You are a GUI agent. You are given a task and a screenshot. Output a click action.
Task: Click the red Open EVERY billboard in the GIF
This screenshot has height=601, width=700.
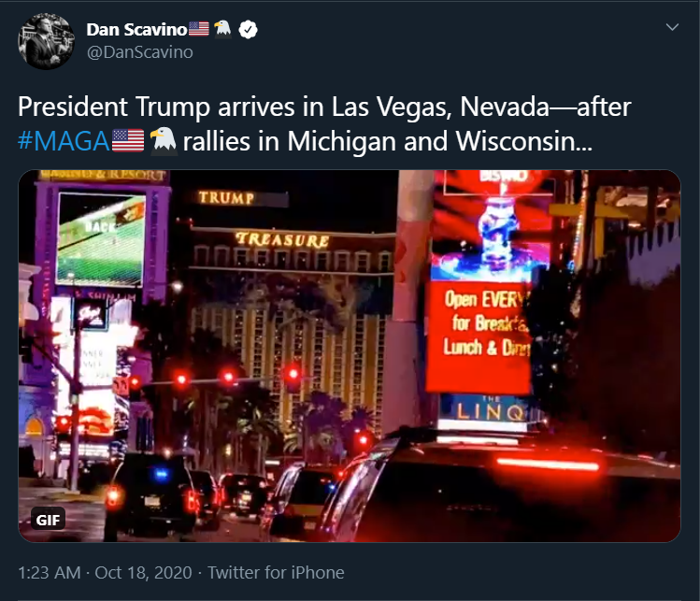click(x=479, y=337)
